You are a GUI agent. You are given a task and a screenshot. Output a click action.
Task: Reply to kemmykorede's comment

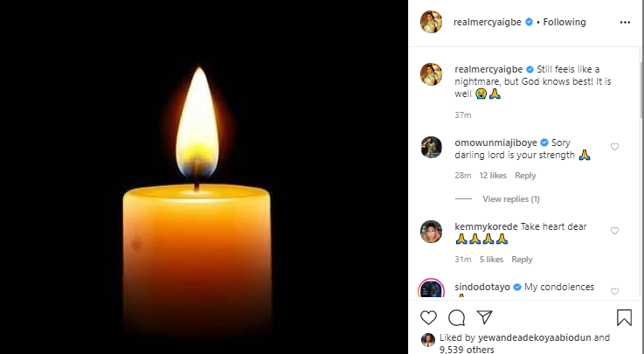522,260
